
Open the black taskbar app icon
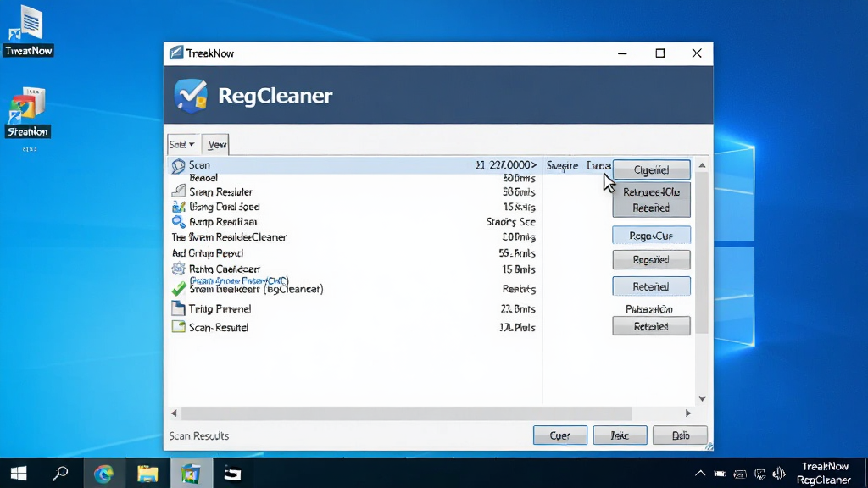click(x=232, y=474)
